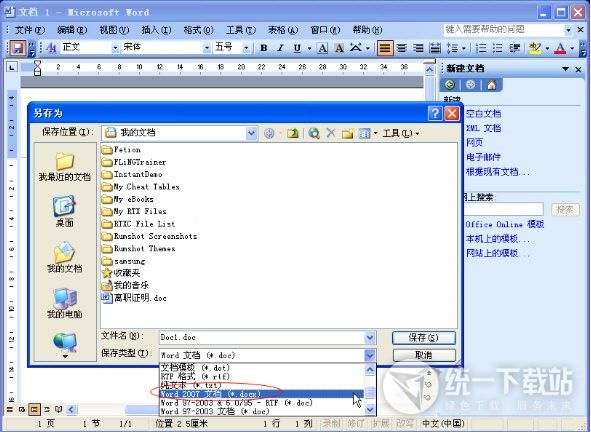Toggle bulleted list formatting
Screen dimensions: 591x432
pyautogui.click(x=498, y=48)
